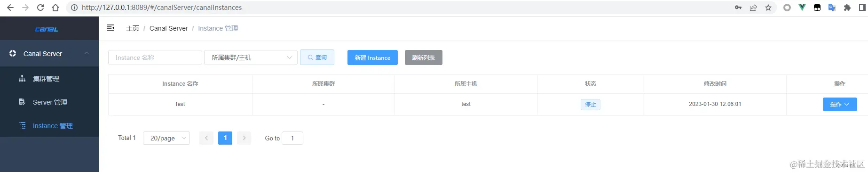Toggle the browser side panel icon
This screenshot has height=172, width=868.
862,8
